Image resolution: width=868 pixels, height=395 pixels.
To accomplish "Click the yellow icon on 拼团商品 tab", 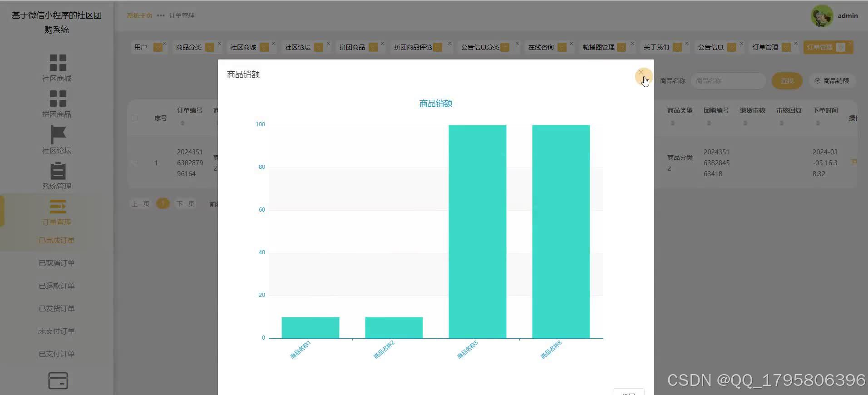I will pyautogui.click(x=373, y=47).
